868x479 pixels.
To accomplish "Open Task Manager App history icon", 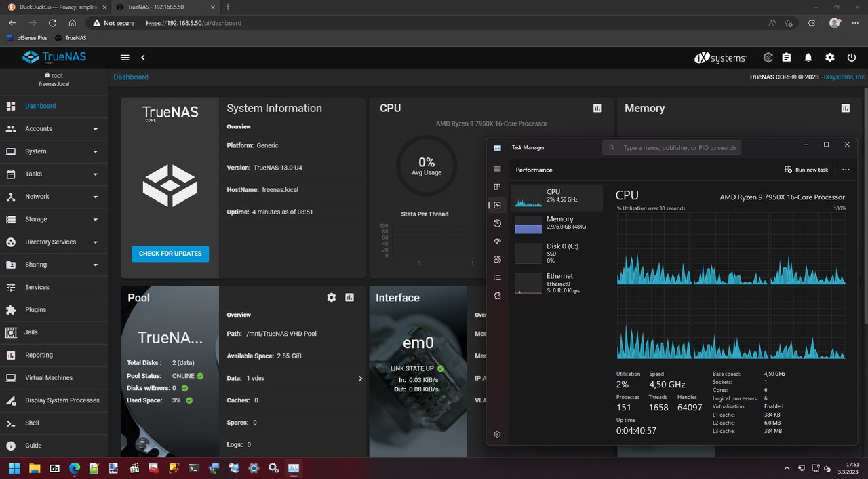I will point(497,223).
